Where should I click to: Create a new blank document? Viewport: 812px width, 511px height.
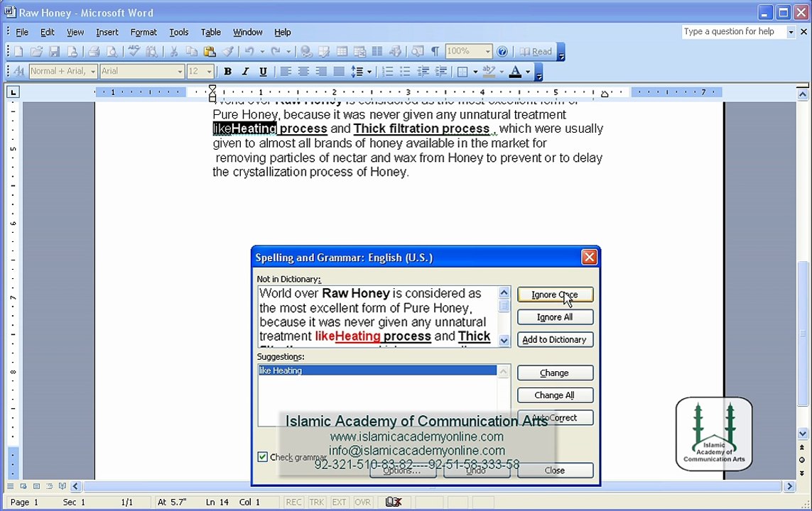tap(18, 51)
